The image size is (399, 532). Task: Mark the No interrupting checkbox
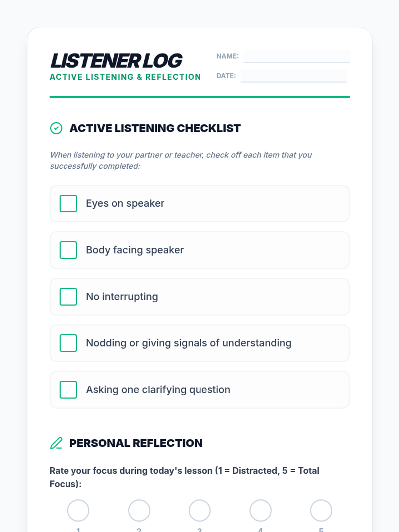click(x=68, y=297)
